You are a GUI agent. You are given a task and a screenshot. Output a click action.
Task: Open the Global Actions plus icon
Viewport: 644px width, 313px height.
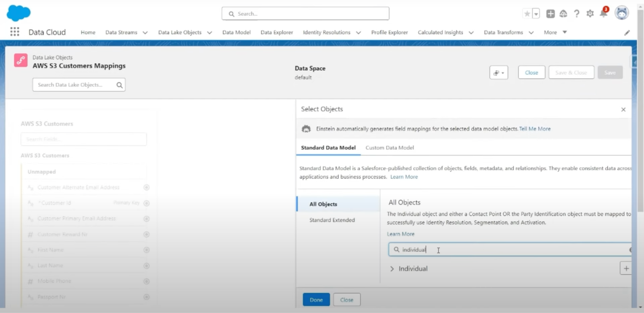tap(550, 14)
